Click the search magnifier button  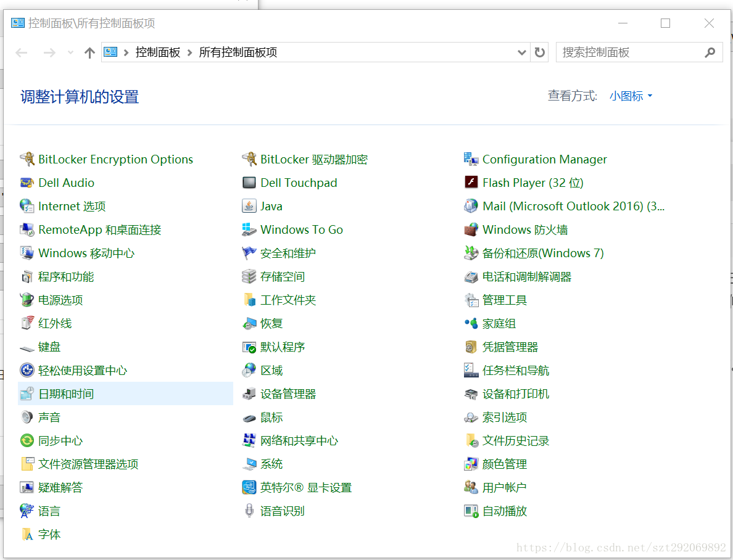pyautogui.click(x=710, y=52)
